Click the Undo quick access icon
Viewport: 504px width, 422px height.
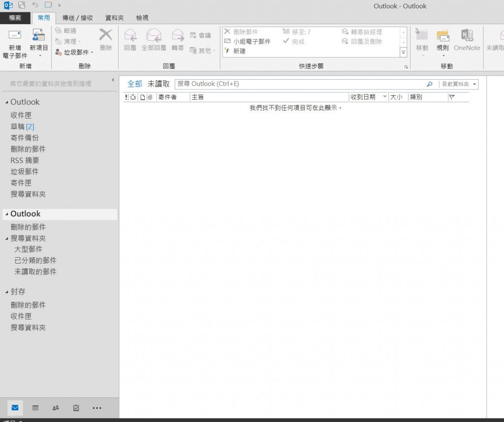(x=35, y=5)
